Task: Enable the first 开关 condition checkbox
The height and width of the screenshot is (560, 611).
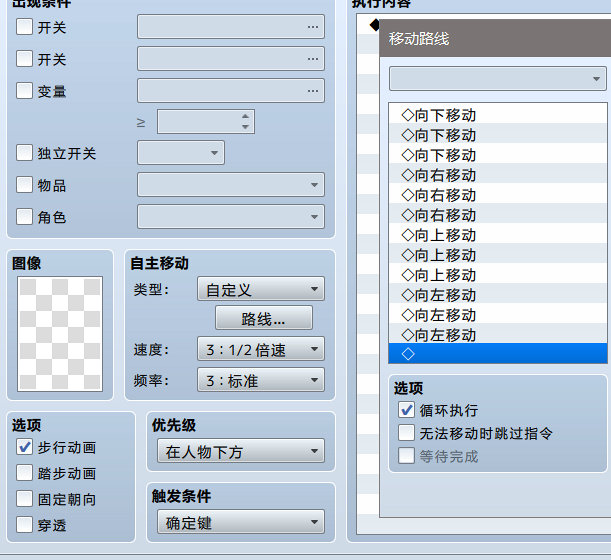Action: coord(24,27)
